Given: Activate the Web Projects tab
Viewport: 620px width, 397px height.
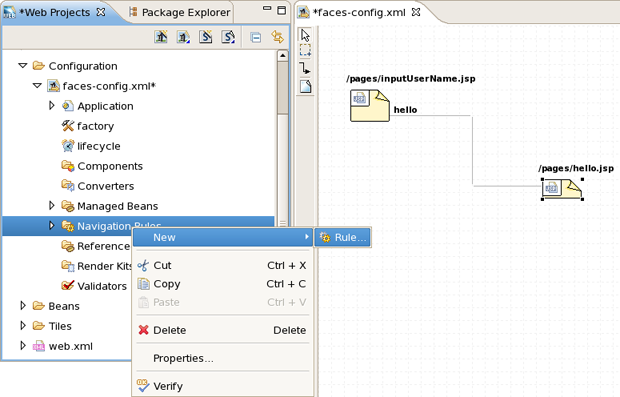Looking at the screenshot, I should (55, 12).
